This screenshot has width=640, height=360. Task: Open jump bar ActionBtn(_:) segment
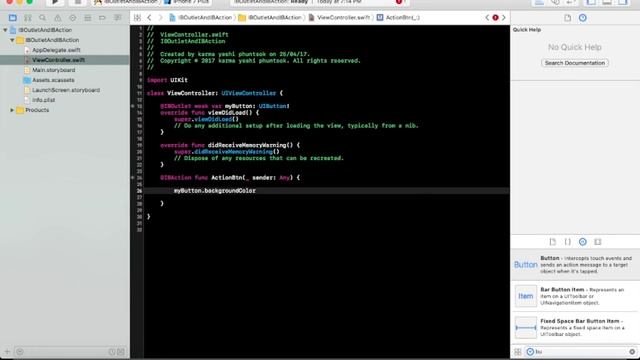pyautogui.click(x=398, y=18)
